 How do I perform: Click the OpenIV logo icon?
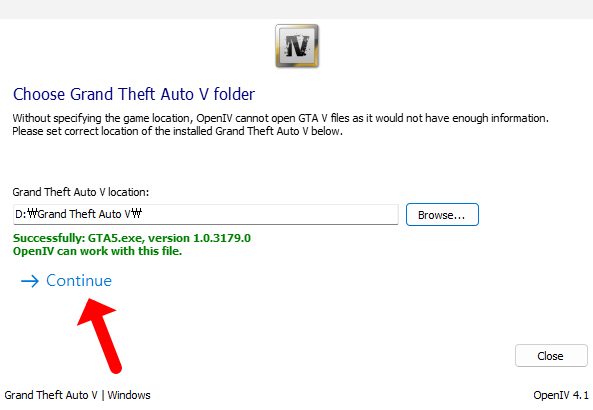point(297,46)
